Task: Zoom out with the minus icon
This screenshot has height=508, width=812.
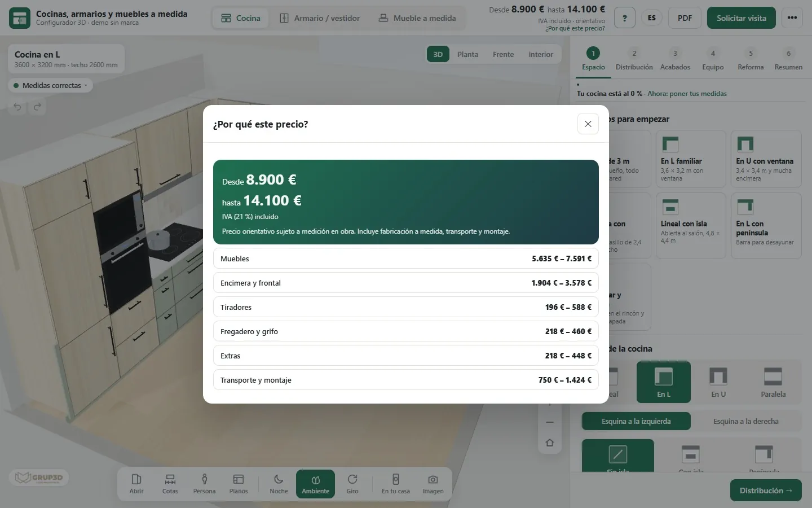Action: [x=550, y=422]
